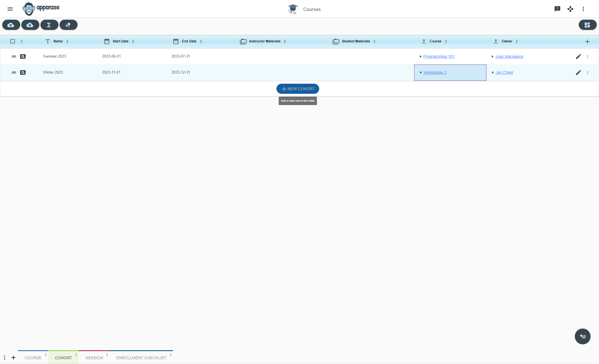599x364 pixels.
Task: Open the Webdesign 3 course link
Action: point(435,72)
